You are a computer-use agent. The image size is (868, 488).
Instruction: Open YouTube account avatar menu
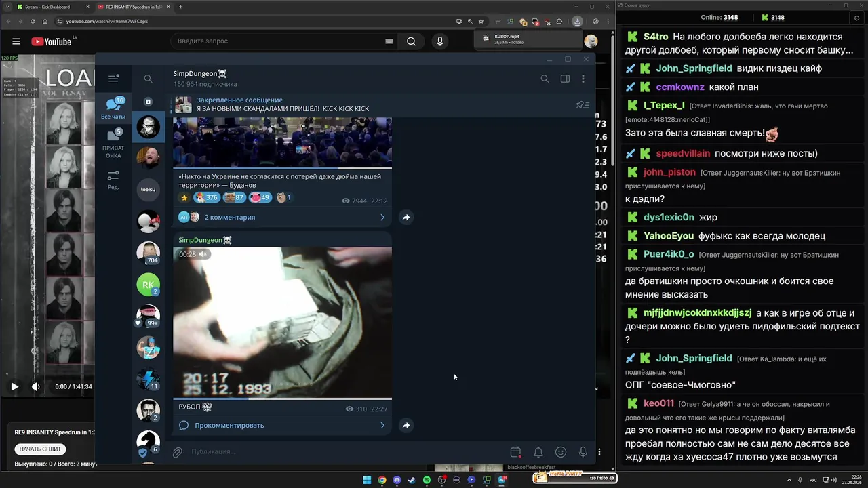click(591, 41)
